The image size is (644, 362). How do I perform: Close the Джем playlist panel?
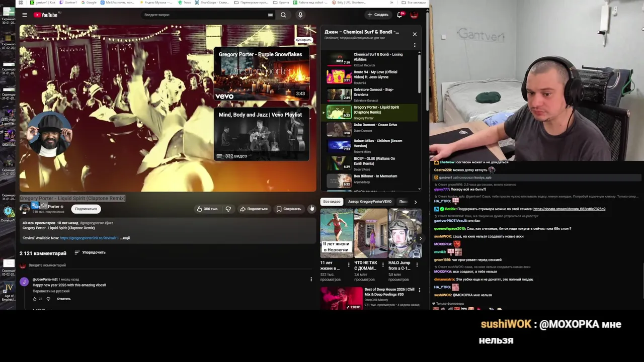click(x=415, y=34)
